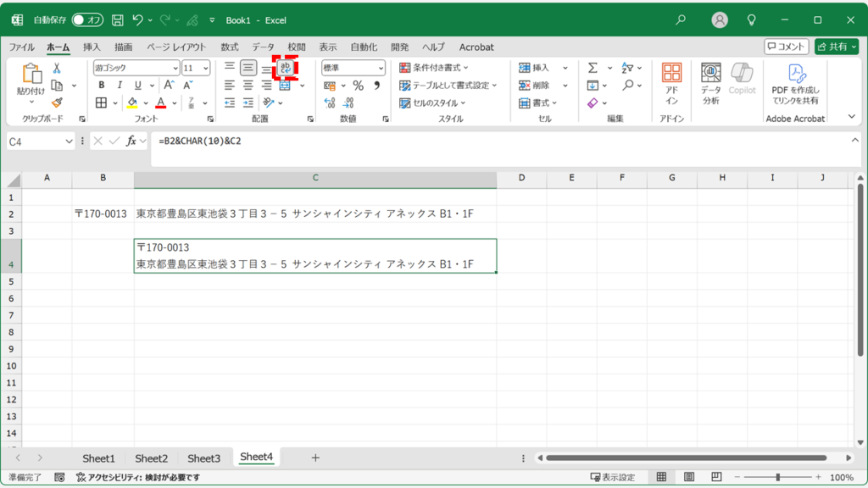The height and width of the screenshot is (488, 868).
Task: Click the コメント button
Action: 786,47
